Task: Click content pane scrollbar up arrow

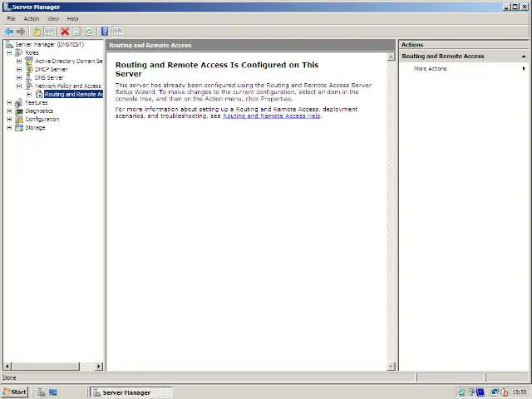Action: pyautogui.click(x=392, y=57)
